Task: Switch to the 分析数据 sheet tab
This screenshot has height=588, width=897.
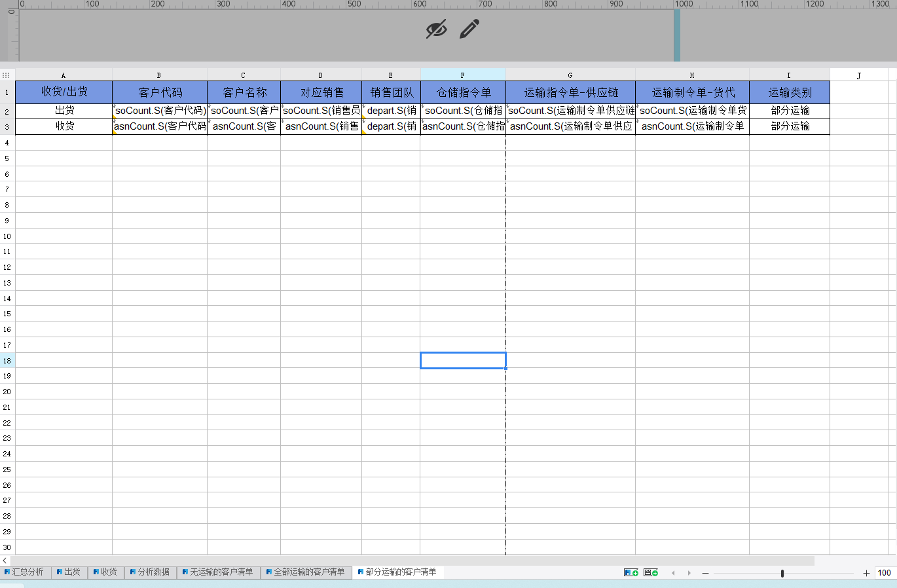Action: tap(150, 572)
